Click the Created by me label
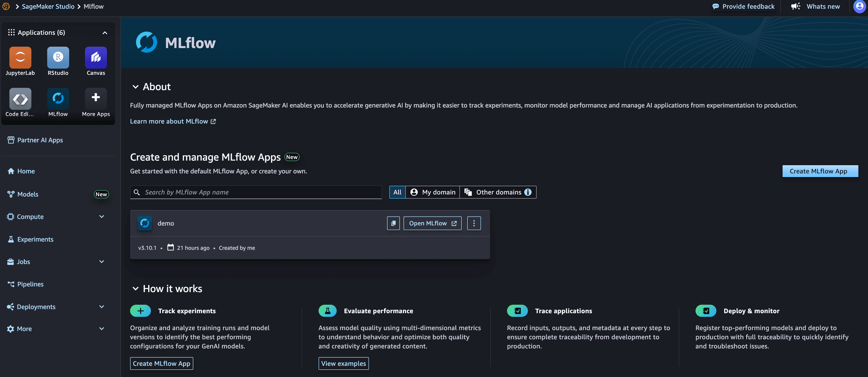Viewport: 868px width, 377px height. (x=237, y=248)
